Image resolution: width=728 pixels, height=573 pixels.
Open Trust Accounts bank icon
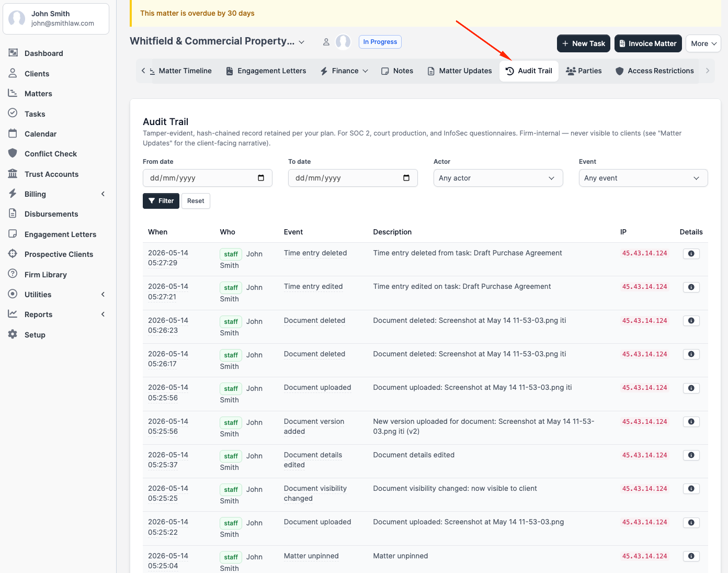[13, 174]
